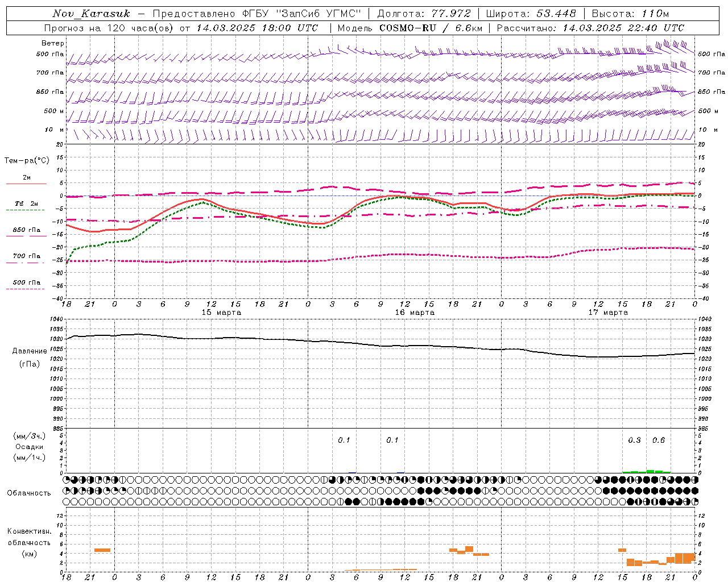The image size is (728, 582).
Task: Click the Осадки precipitation label
Action: (x=30, y=447)
